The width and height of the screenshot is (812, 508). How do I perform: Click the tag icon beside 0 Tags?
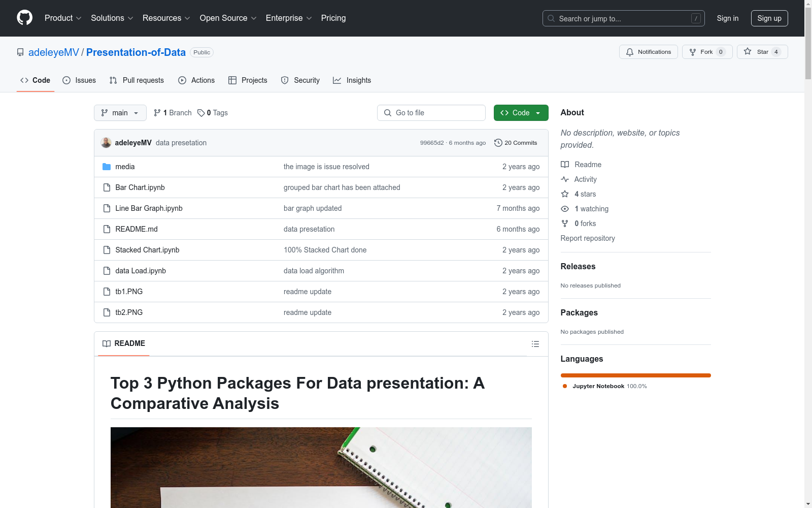tap(201, 113)
